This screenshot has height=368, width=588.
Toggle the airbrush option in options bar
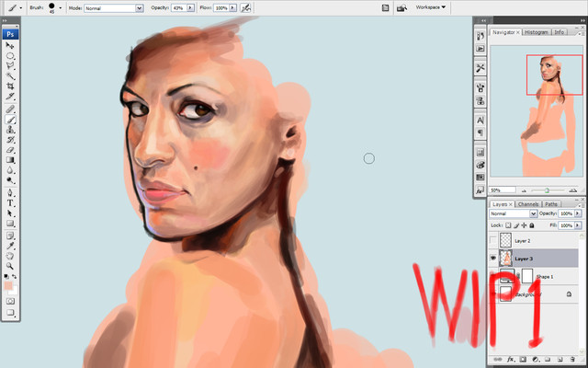coord(245,7)
